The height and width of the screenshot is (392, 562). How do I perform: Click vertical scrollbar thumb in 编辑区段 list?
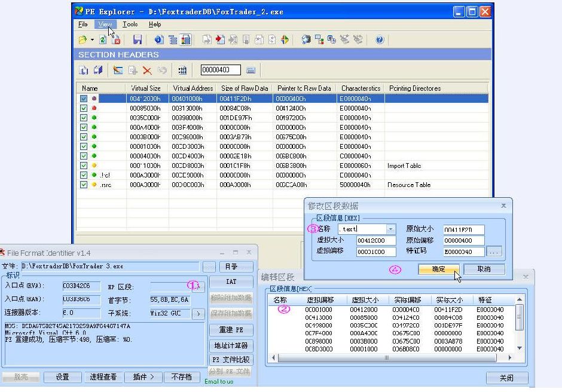click(x=519, y=317)
